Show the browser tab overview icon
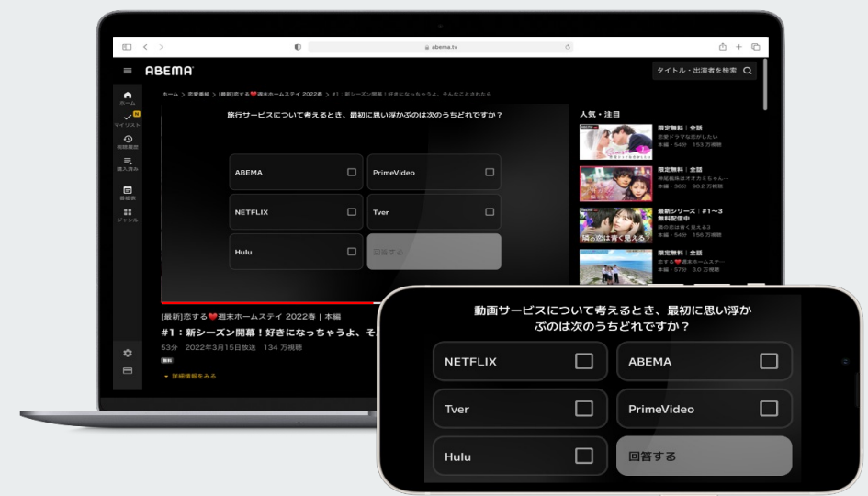 (x=756, y=47)
